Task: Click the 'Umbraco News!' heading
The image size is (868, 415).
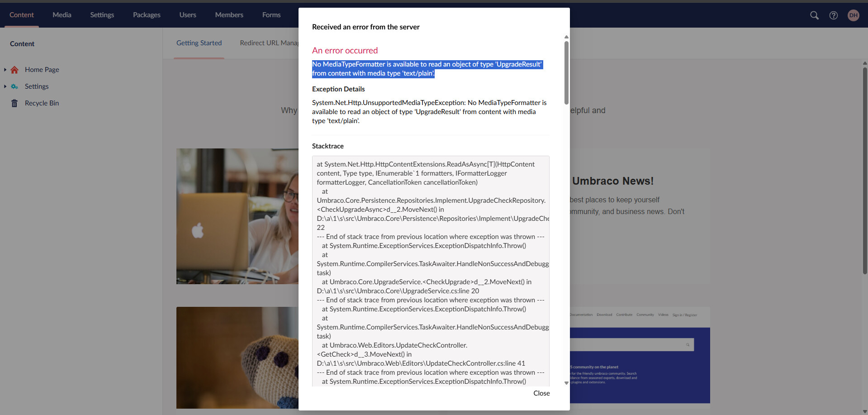Action: click(x=613, y=181)
